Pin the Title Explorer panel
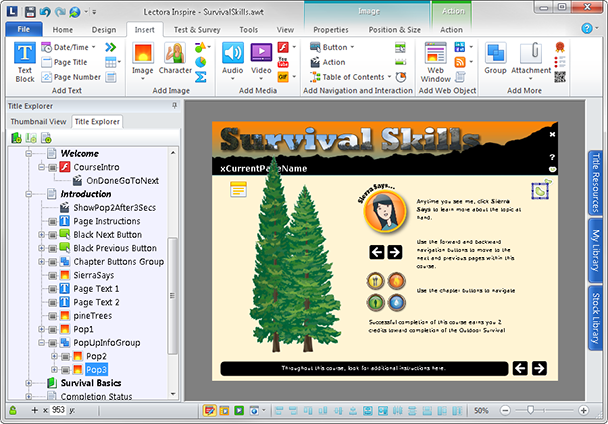Image resolution: width=608 pixels, height=424 pixels. [x=174, y=106]
